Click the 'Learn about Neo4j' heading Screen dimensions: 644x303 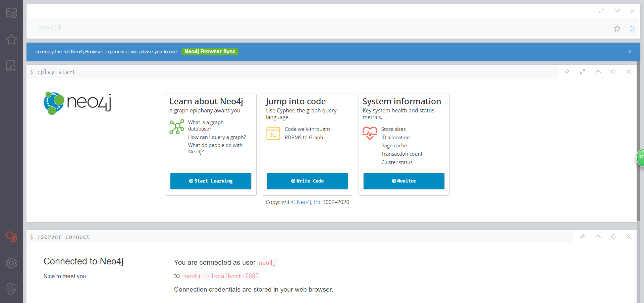pos(206,101)
